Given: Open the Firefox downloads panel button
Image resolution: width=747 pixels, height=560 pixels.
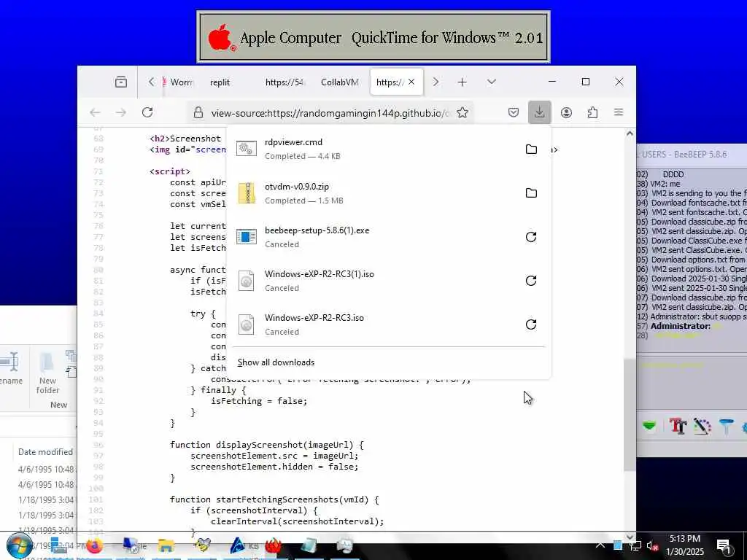Looking at the screenshot, I should click(x=539, y=112).
